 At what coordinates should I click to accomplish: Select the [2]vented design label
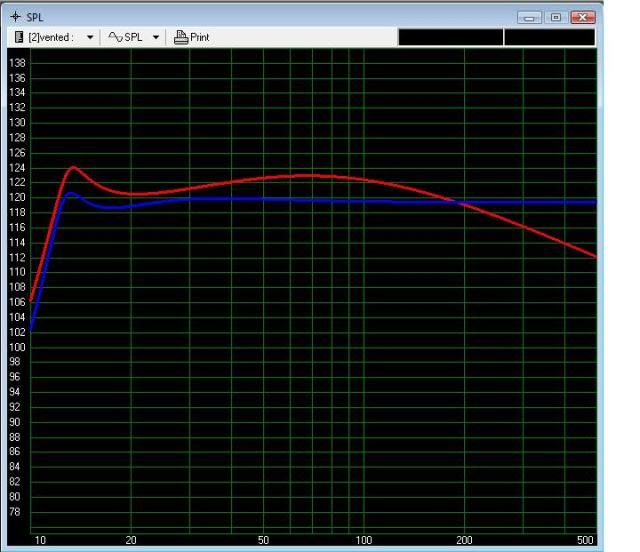click(x=51, y=38)
